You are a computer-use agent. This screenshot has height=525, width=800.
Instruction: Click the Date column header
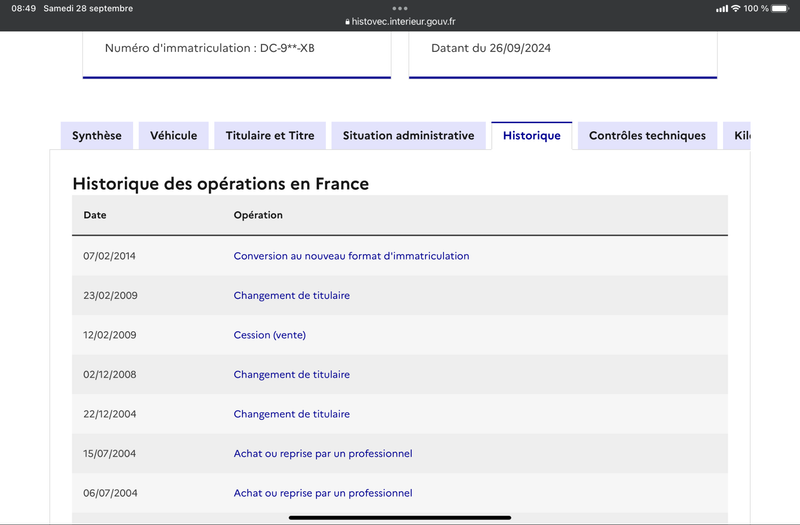point(95,215)
